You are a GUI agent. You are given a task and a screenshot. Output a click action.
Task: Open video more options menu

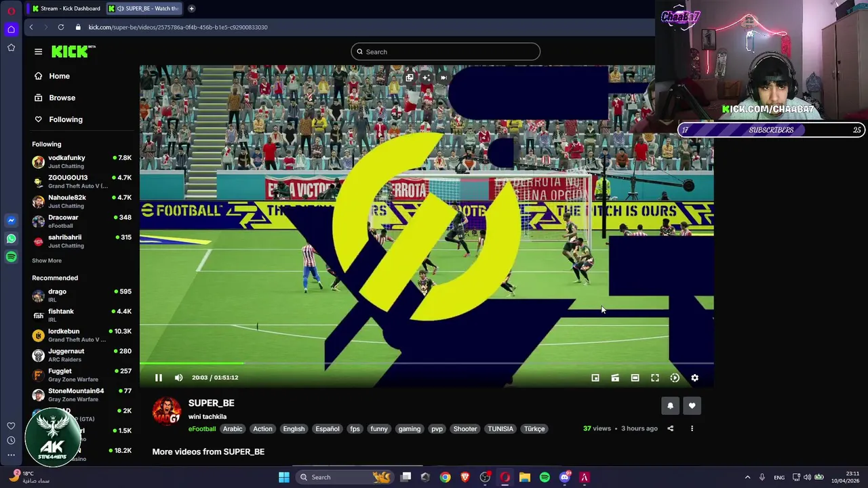point(692,428)
